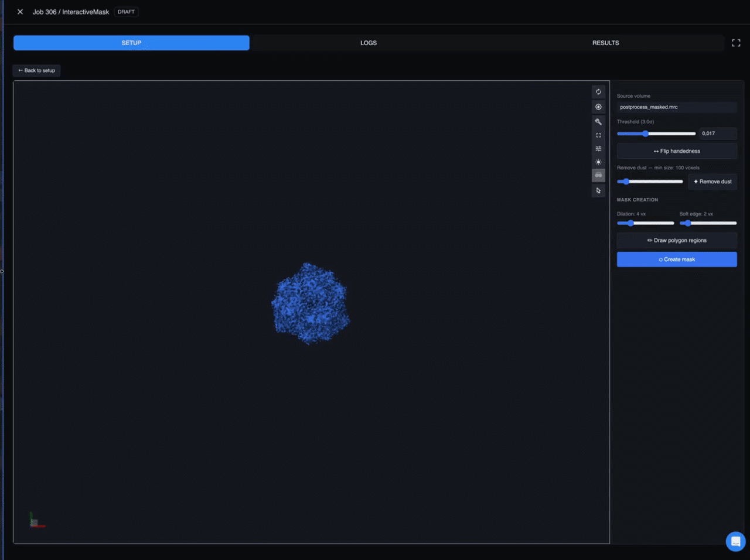Close the Job 306 panel

click(20, 12)
